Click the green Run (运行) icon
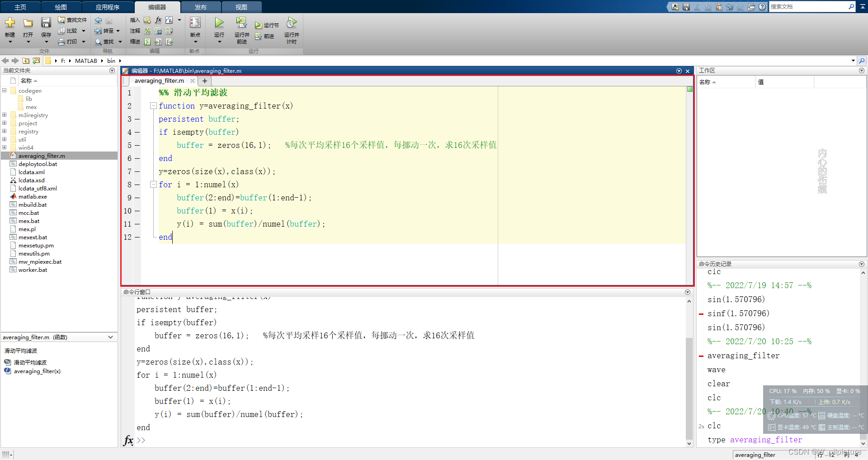Viewport: 868px width, 460px height. pos(219,23)
